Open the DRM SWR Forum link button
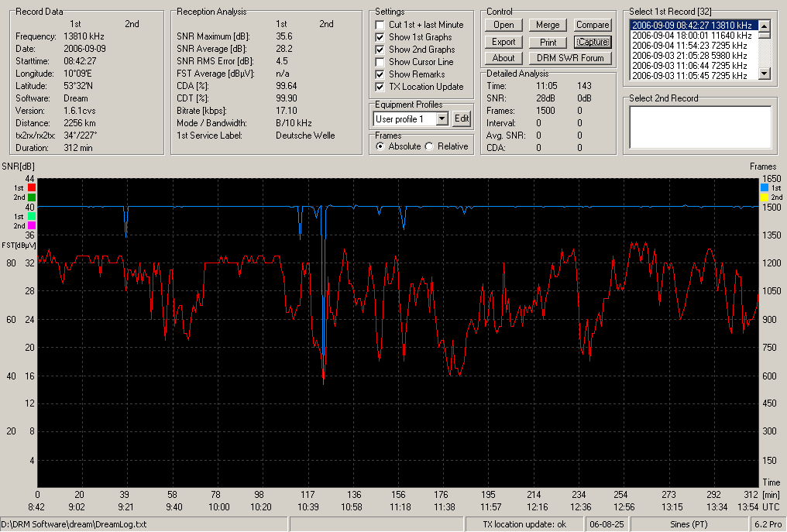Image resolution: width=787 pixels, height=532 pixels. coord(570,58)
